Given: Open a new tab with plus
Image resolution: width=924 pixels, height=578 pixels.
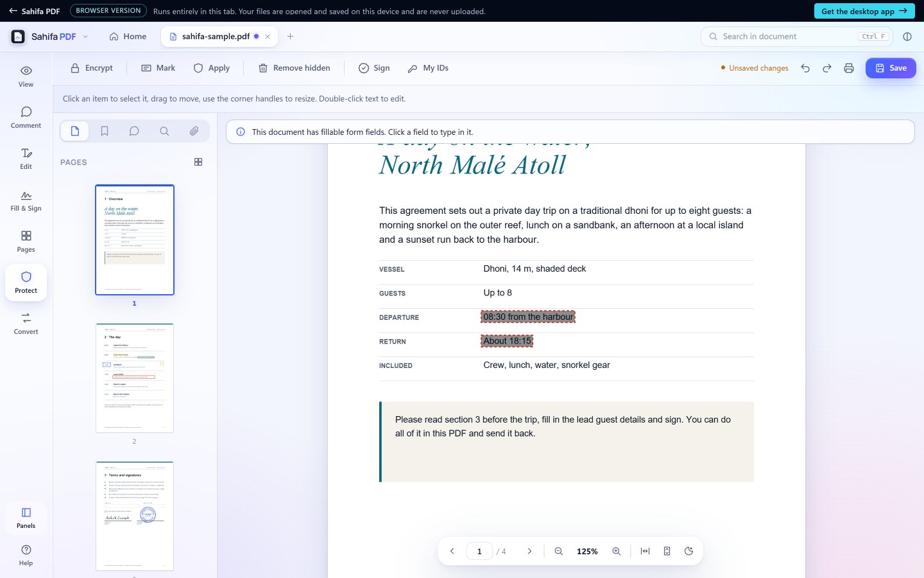Looking at the screenshot, I should [290, 37].
